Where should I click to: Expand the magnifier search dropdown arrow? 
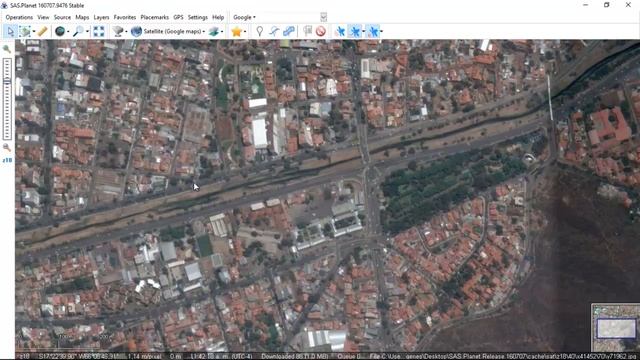coord(87,31)
